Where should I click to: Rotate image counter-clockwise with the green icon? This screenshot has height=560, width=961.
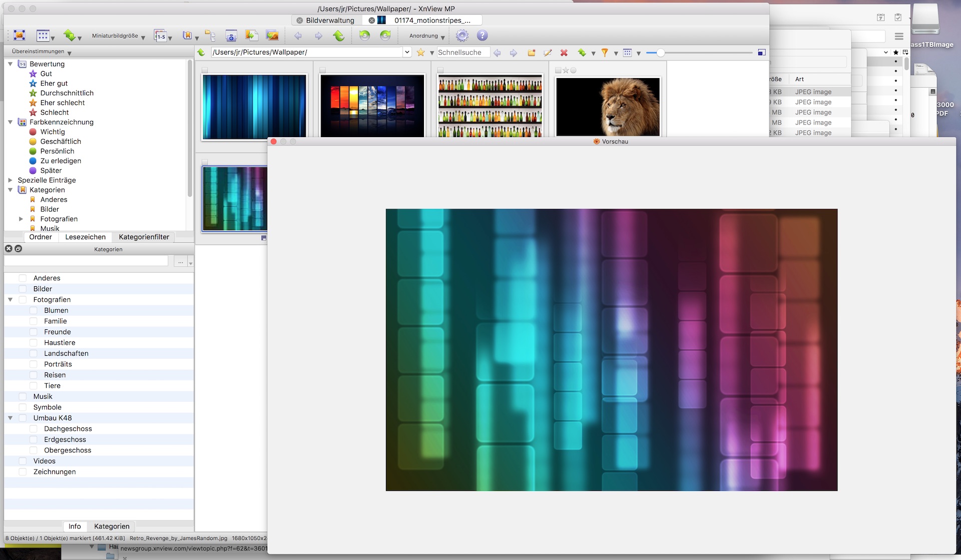[364, 36]
